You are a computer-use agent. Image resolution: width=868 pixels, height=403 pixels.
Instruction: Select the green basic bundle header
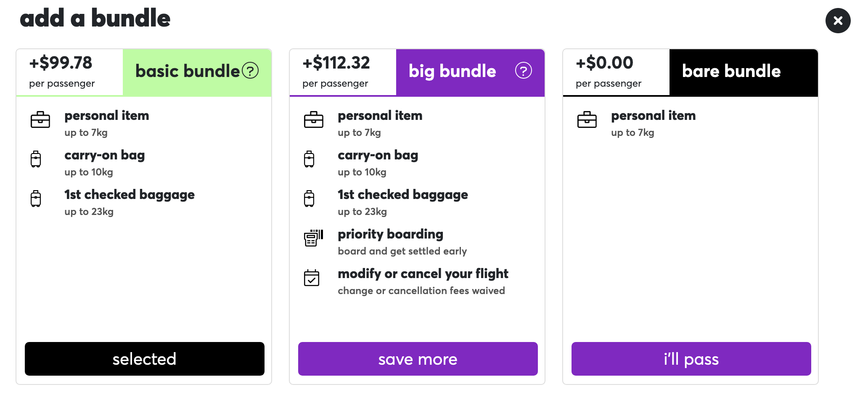[187, 72]
